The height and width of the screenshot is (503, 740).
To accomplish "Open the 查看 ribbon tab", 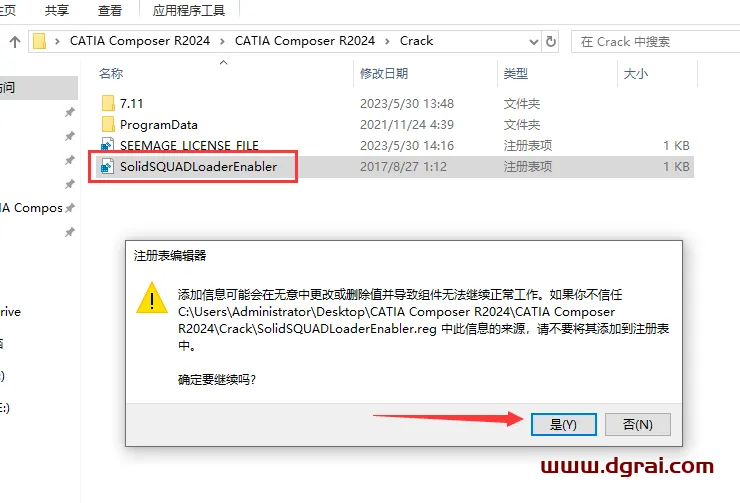I will [x=109, y=10].
